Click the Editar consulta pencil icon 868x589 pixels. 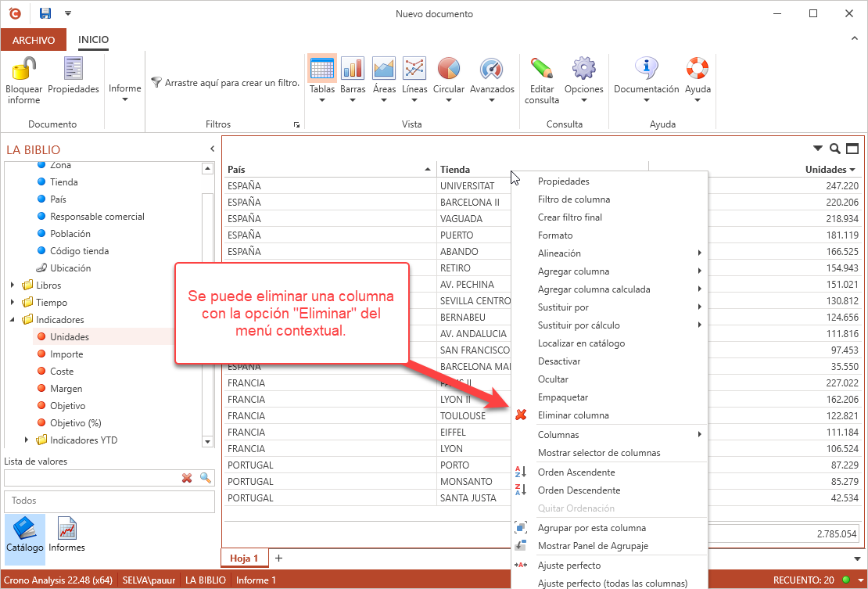tap(541, 69)
